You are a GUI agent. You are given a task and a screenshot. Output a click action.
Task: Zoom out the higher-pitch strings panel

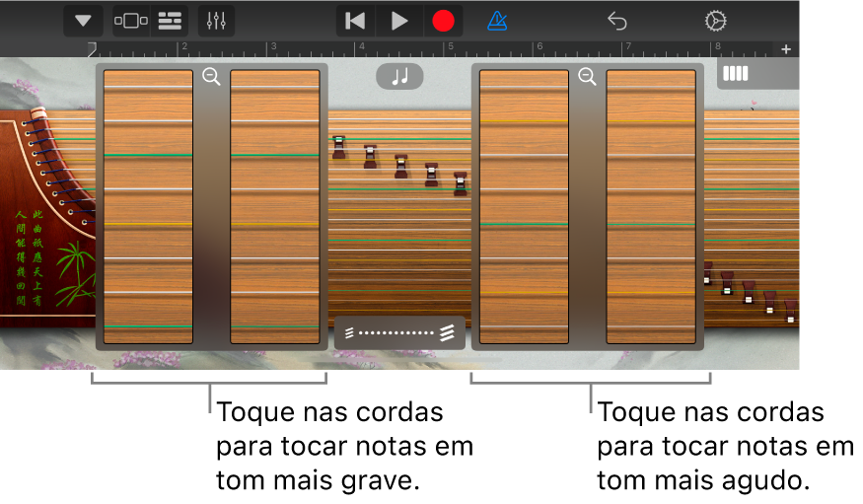587,77
